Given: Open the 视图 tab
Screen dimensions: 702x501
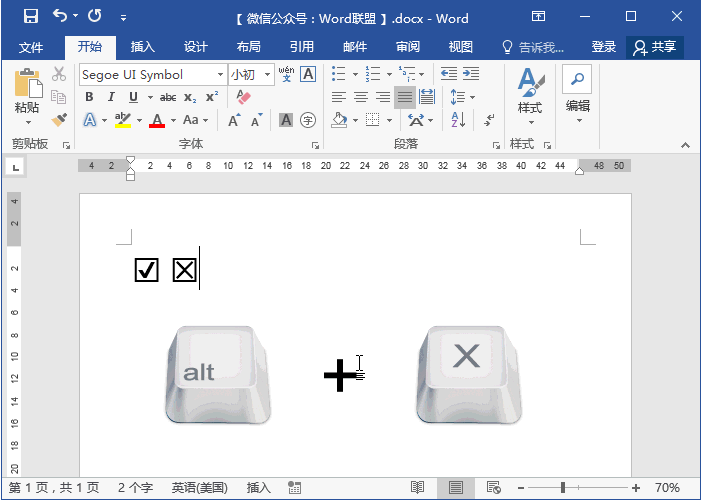Looking at the screenshot, I should [461, 47].
